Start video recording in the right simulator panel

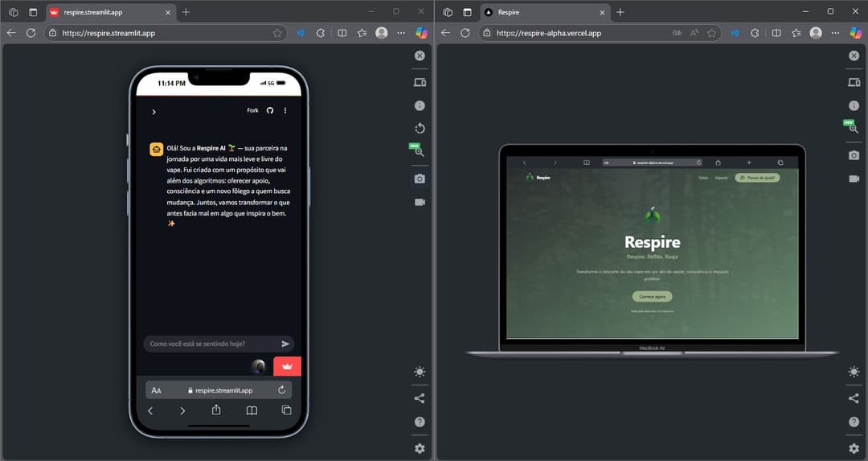(854, 179)
